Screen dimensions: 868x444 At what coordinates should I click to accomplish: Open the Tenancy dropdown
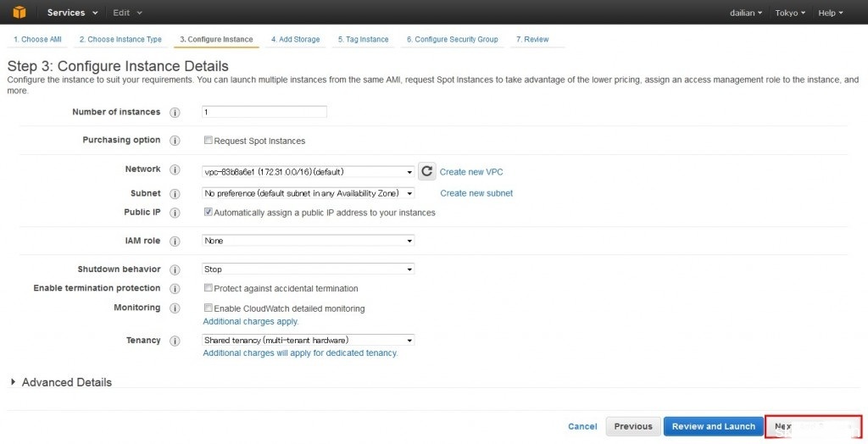(309, 341)
